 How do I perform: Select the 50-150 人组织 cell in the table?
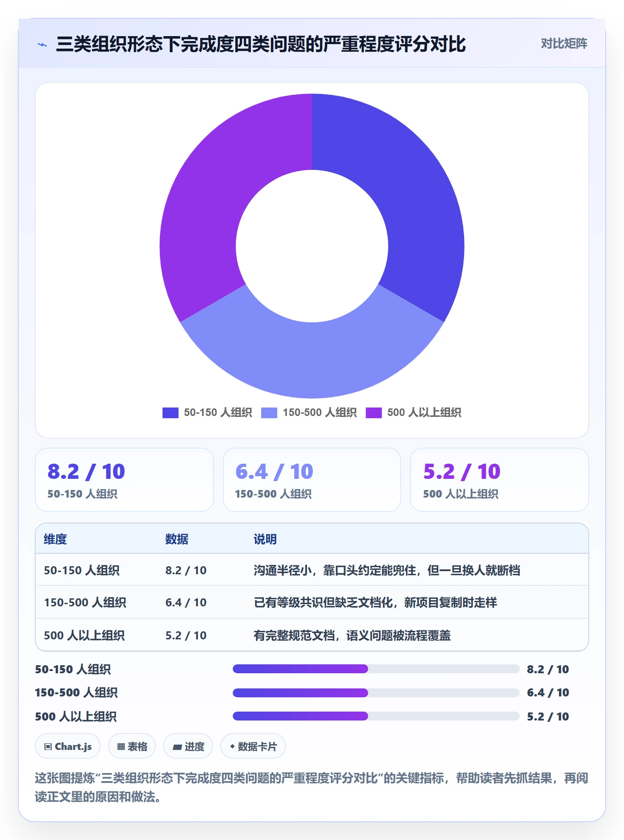(x=82, y=570)
